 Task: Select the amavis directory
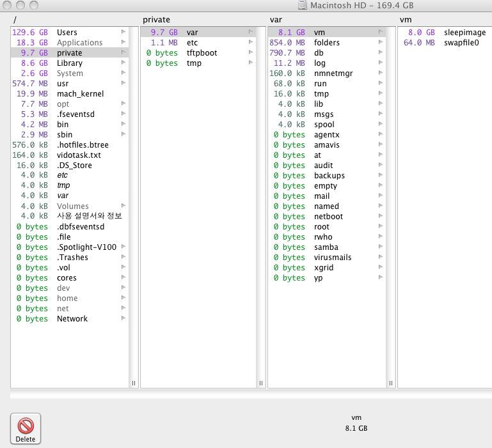327,145
